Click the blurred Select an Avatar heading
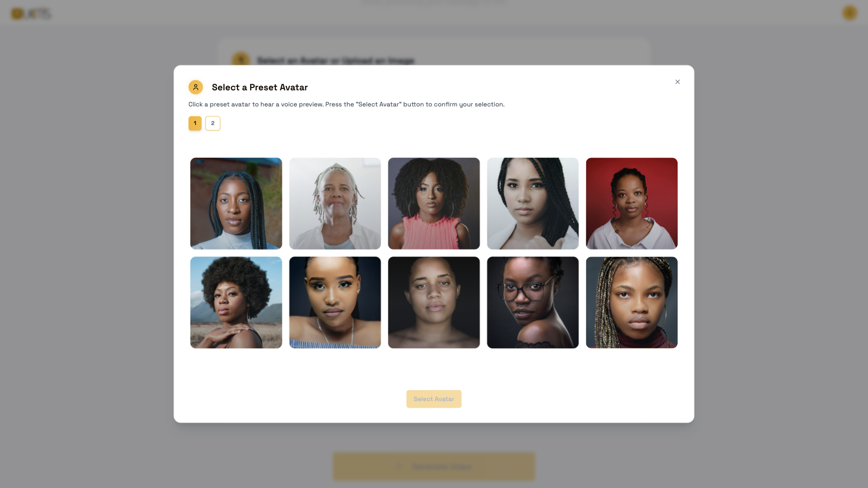The image size is (868, 488). [336, 61]
